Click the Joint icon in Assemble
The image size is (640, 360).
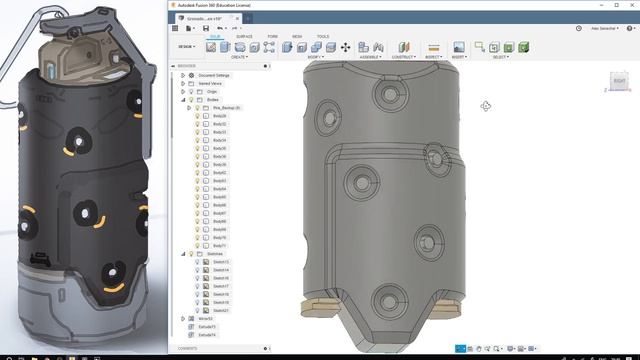(x=378, y=47)
